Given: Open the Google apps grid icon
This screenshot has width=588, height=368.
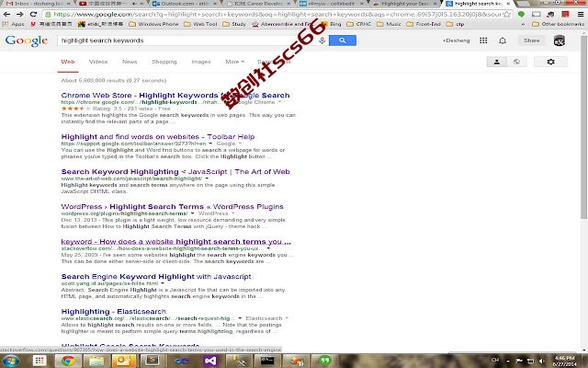Looking at the screenshot, I should pos(483,40).
